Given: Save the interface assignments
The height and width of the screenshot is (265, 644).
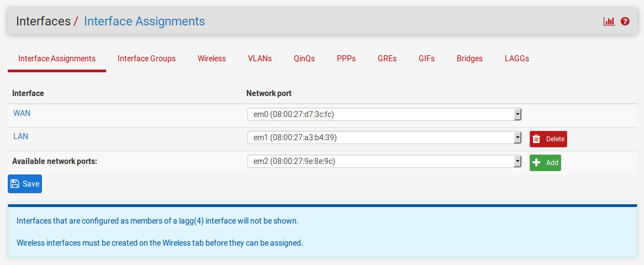Looking at the screenshot, I should [25, 184].
